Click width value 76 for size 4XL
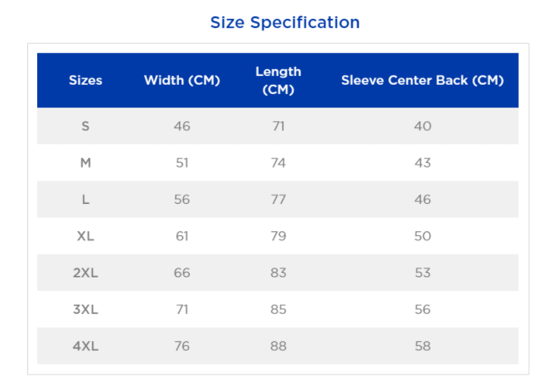553x392 pixels. 182,346
